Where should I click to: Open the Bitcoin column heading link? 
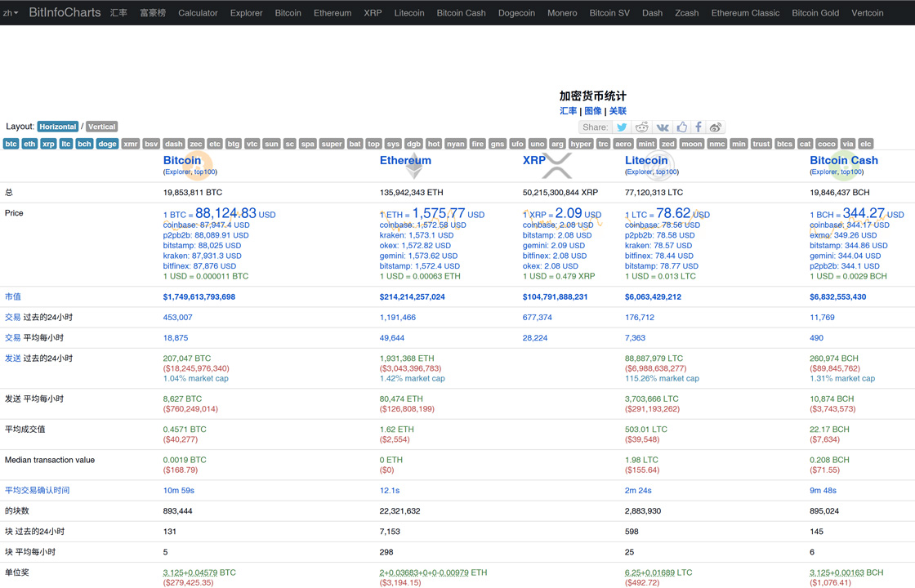(182, 160)
